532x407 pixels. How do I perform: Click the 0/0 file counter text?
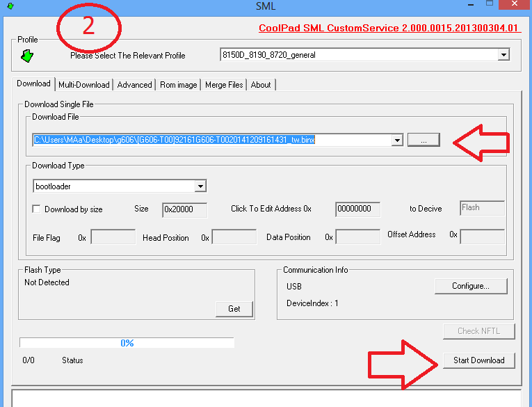tap(29, 360)
